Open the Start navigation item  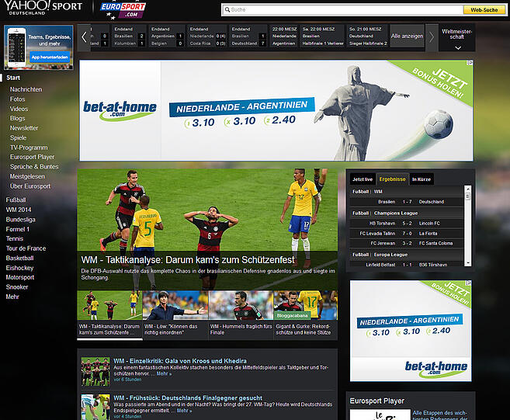(13, 78)
